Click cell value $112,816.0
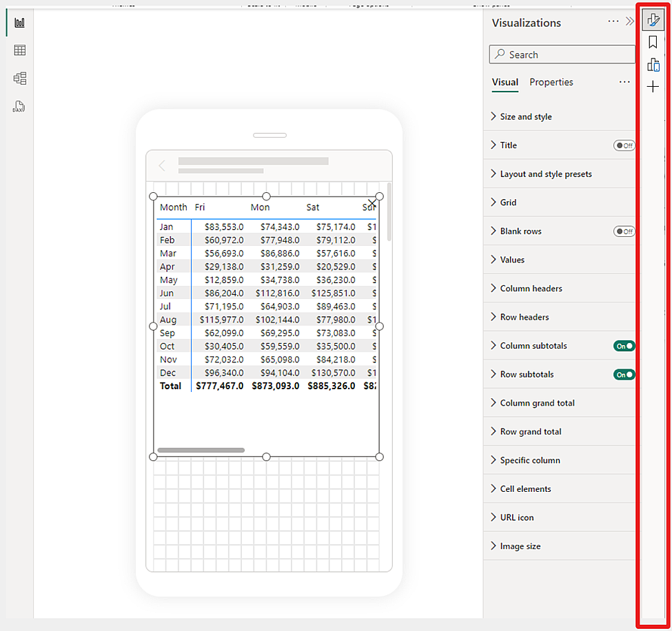Image resolution: width=672 pixels, height=631 pixels. coord(277,293)
